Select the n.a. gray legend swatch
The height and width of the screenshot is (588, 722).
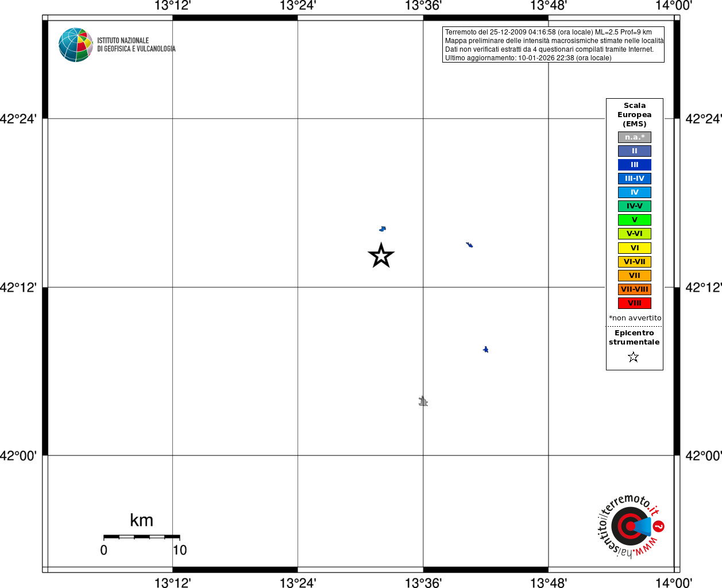635,137
